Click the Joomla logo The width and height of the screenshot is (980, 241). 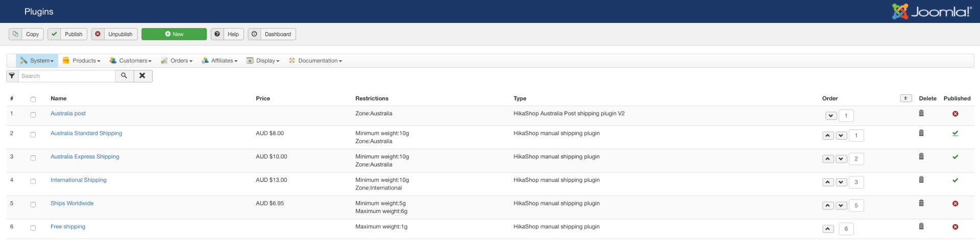coord(932,11)
